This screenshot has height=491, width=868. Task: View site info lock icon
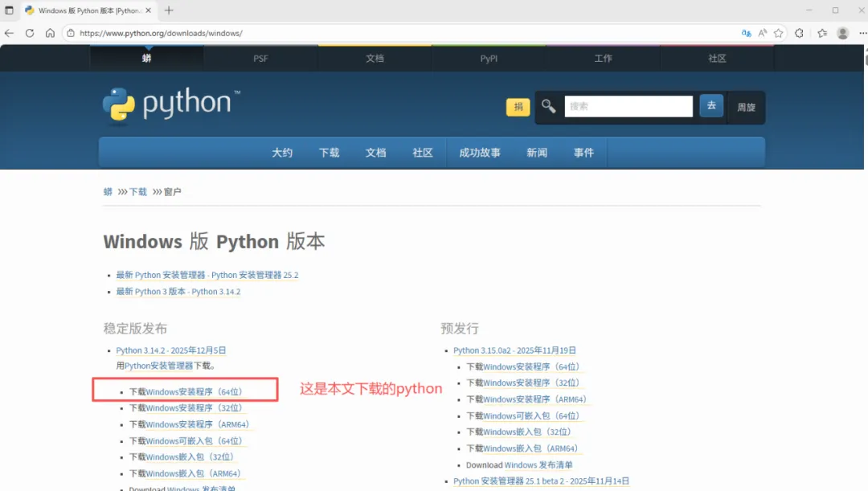point(71,33)
